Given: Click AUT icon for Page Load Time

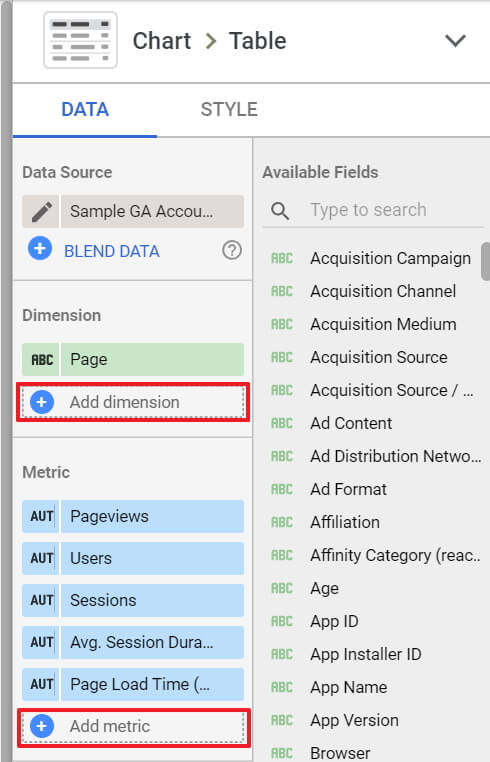Looking at the screenshot, I should (41, 684).
